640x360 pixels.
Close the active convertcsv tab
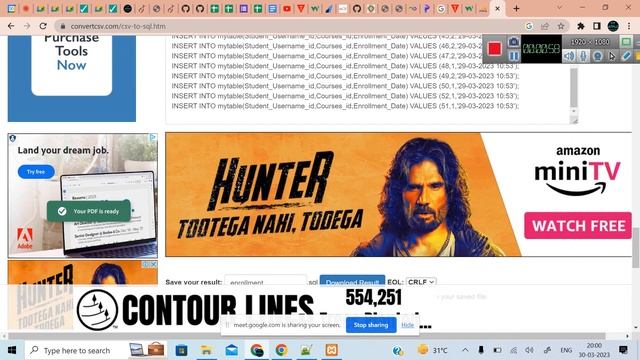[x=497, y=8]
